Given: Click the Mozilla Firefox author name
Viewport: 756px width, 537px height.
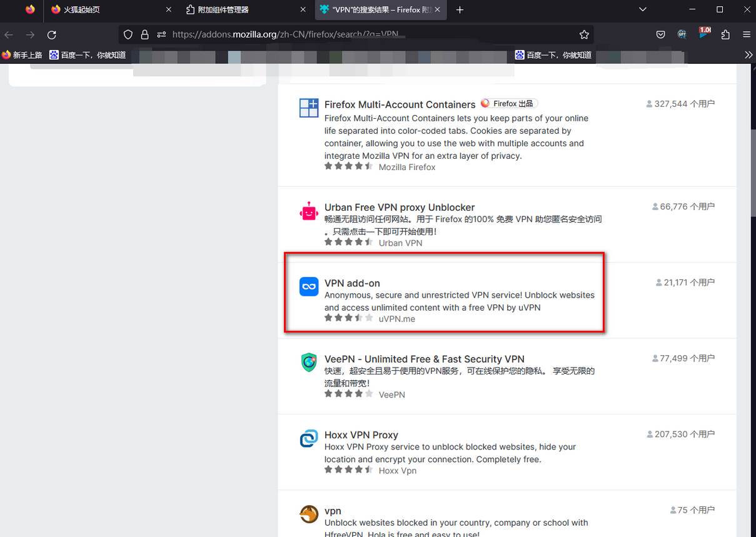Looking at the screenshot, I should coord(407,167).
